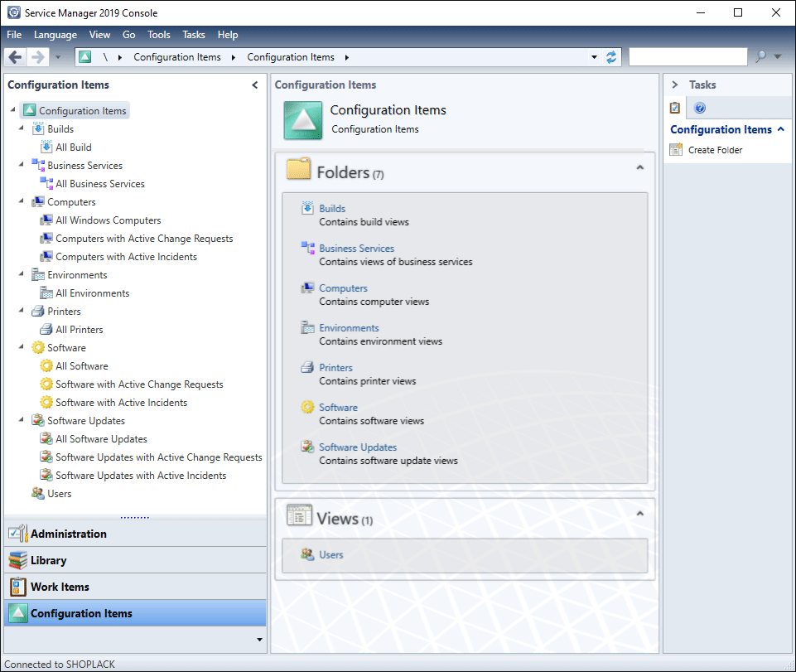Click the Users icon in navigation tree
Viewport: 796px width, 672px height.
tap(38, 493)
